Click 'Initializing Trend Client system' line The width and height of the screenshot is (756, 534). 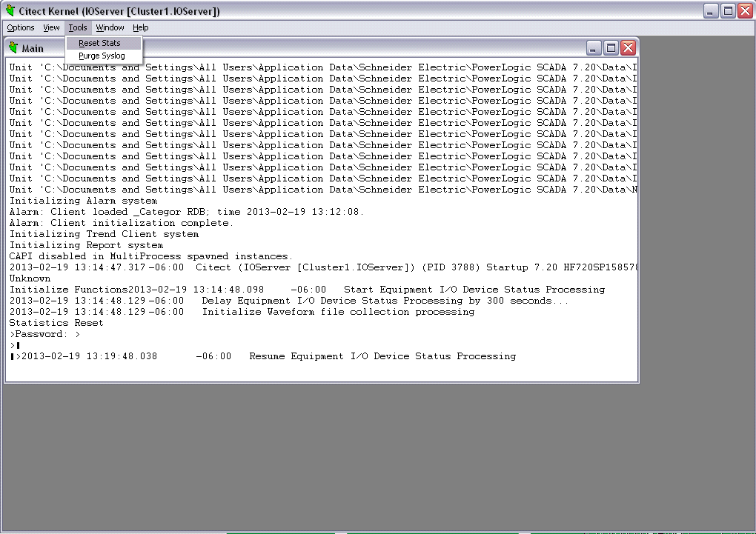click(105, 234)
